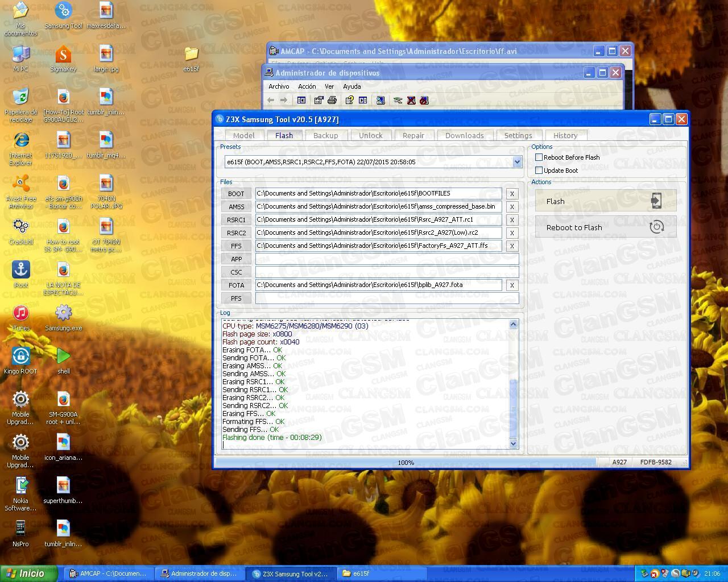Clear the FOTA file path with X

[x=512, y=285]
